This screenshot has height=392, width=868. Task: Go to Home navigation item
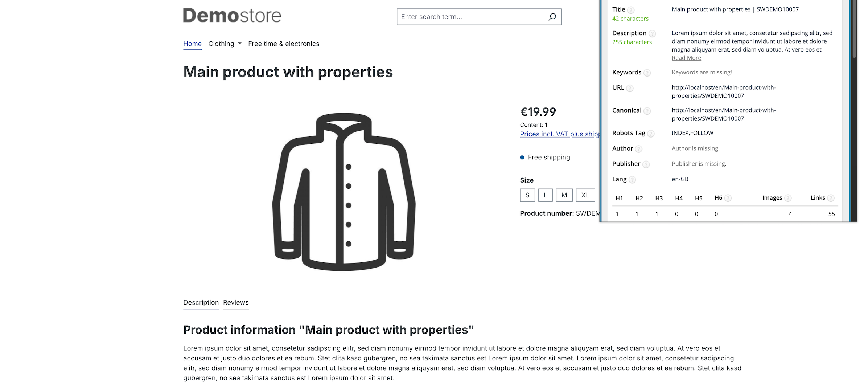(x=192, y=44)
